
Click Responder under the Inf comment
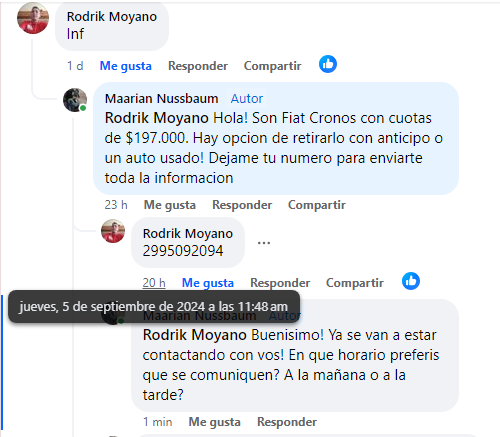pyautogui.click(x=198, y=66)
